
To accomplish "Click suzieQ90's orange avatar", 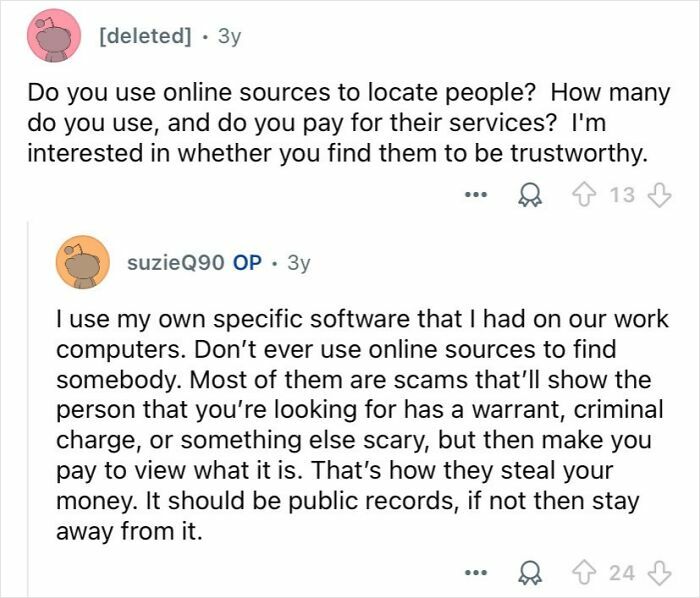I will pos(83,262).
